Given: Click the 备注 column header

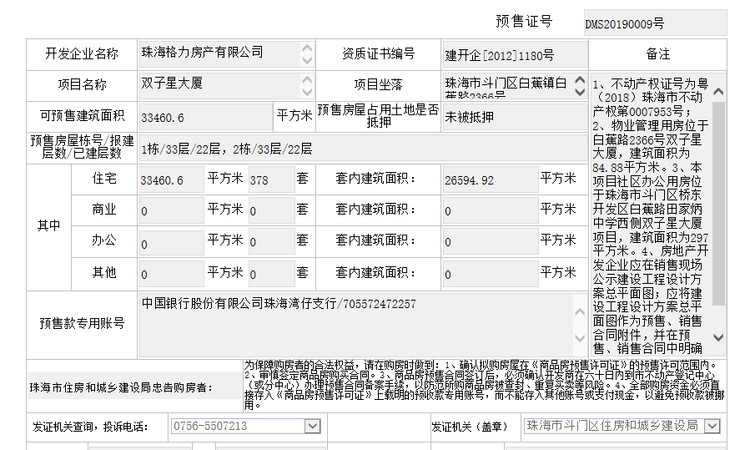Looking at the screenshot, I should (658, 54).
